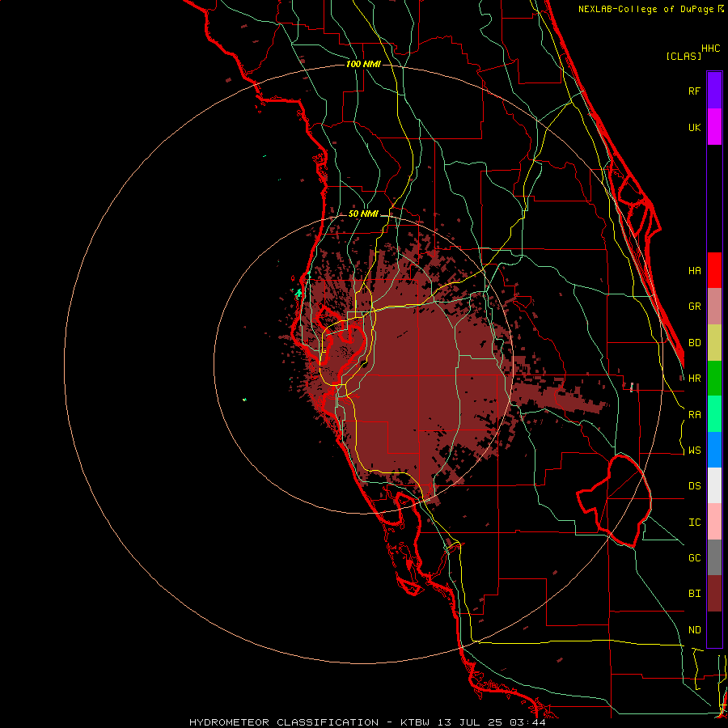Click the ND black legend color swatch
This screenshot has width=728, height=728.
coord(714,629)
